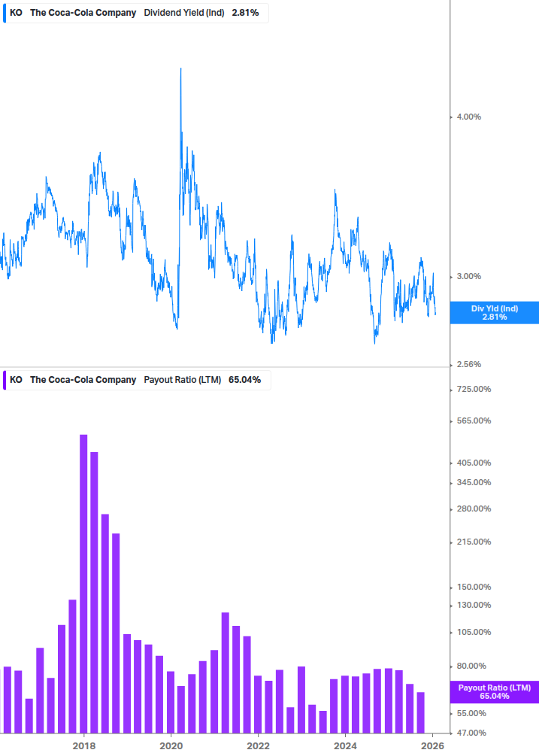Click the 150.00% label on the payout axis
539x756 pixels.
[x=474, y=587]
